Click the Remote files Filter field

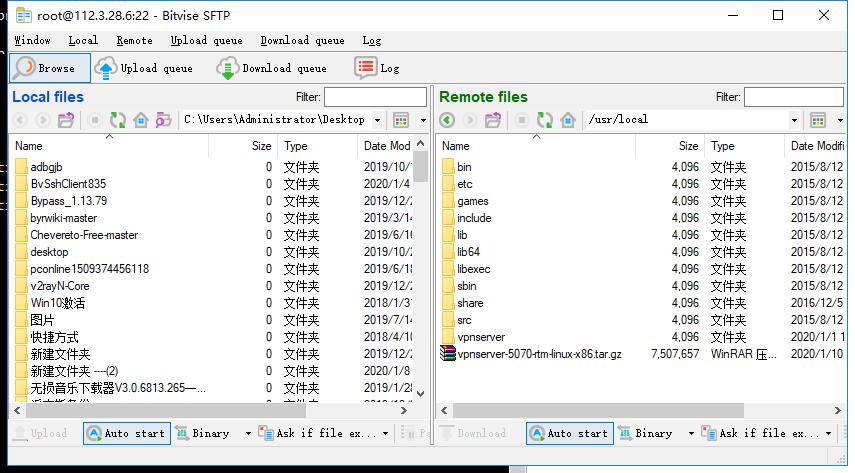(x=793, y=97)
